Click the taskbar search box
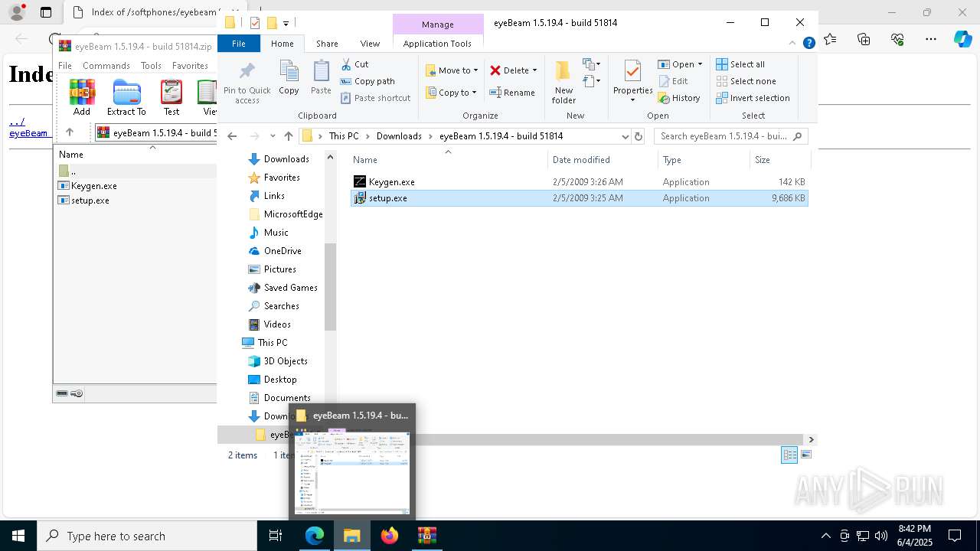Viewport: 980px width, 551px height. point(146,536)
